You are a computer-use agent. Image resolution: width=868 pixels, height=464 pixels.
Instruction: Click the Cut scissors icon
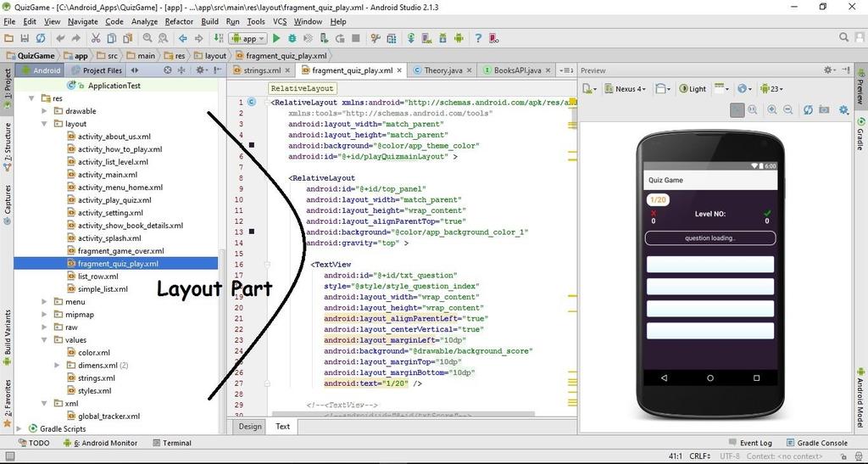click(x=95, y=38)
